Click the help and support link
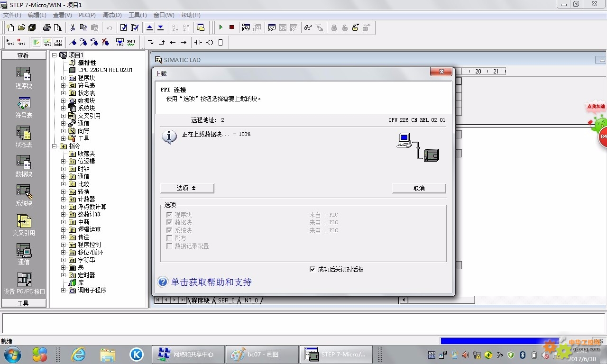607x364 pixels. 211,282
